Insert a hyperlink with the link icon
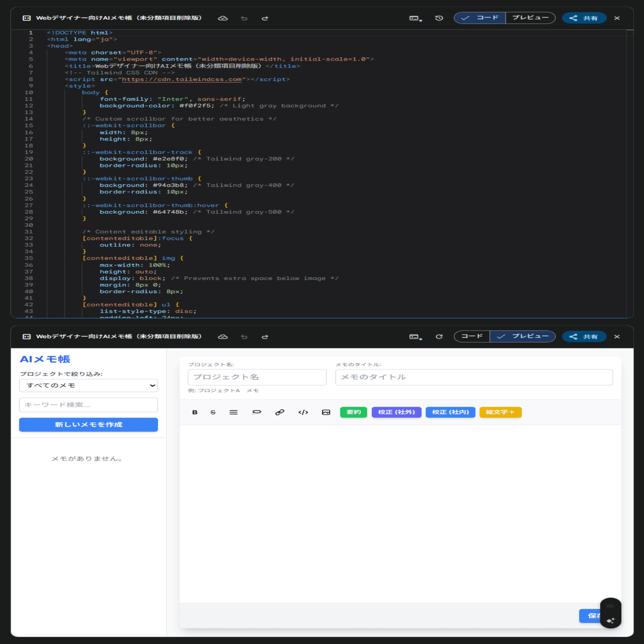This screenshot has height=644, width=644. pyautogui.click(x=280, y=413)
